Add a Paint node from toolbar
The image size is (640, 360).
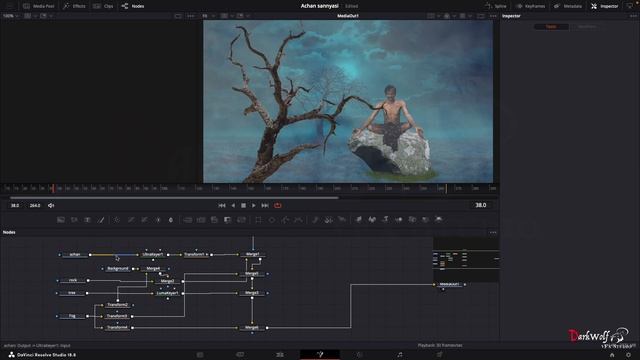(101, 220)
